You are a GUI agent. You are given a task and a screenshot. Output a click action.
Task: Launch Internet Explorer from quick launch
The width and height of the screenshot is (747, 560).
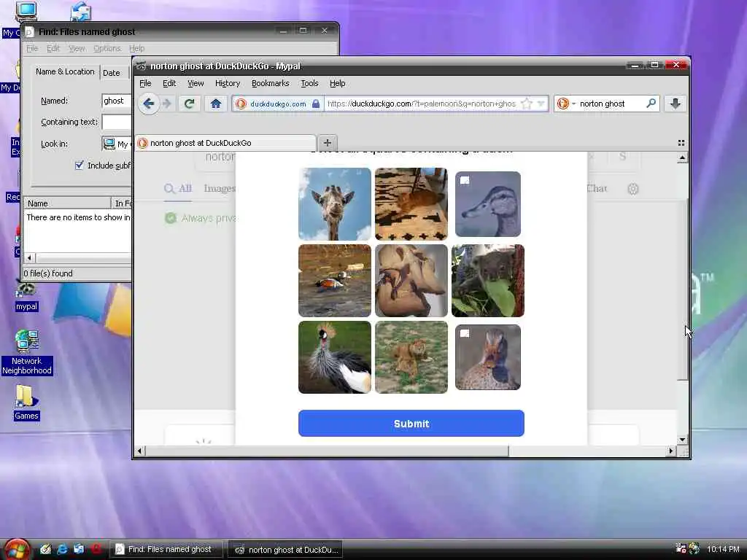[x=62, y=549]
